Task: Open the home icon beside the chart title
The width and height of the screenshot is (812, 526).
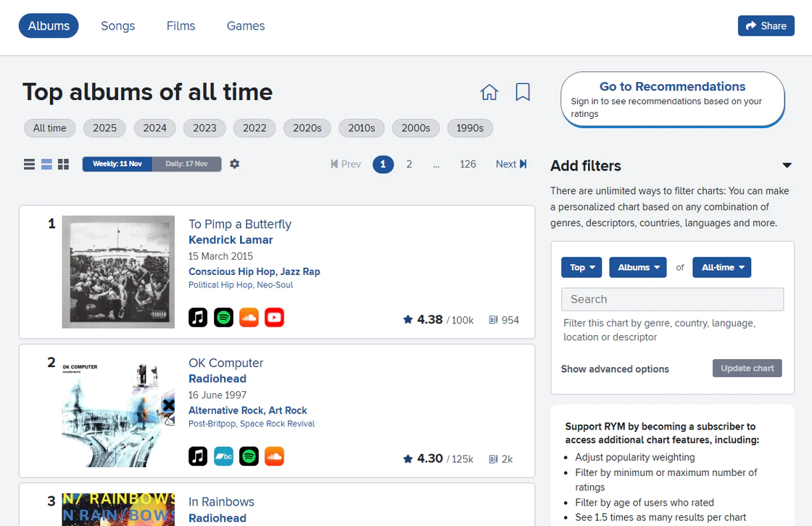Action: (x=489, y=92)
